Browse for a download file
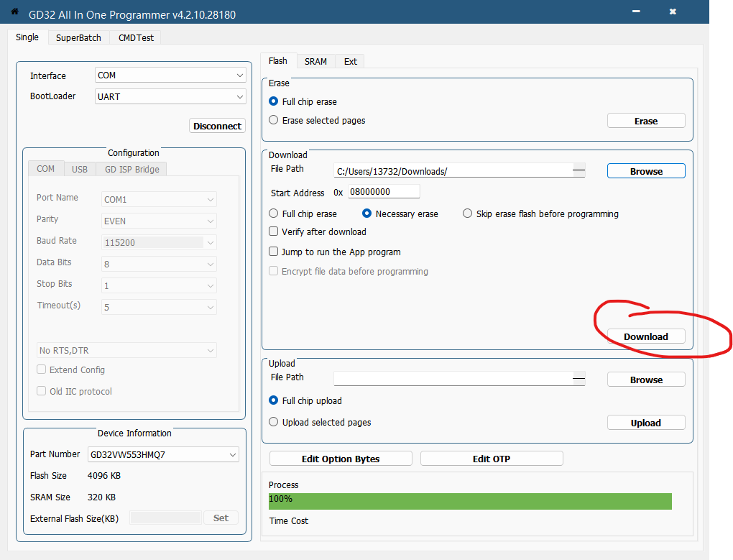733x560 pixels. coord(646,171)
